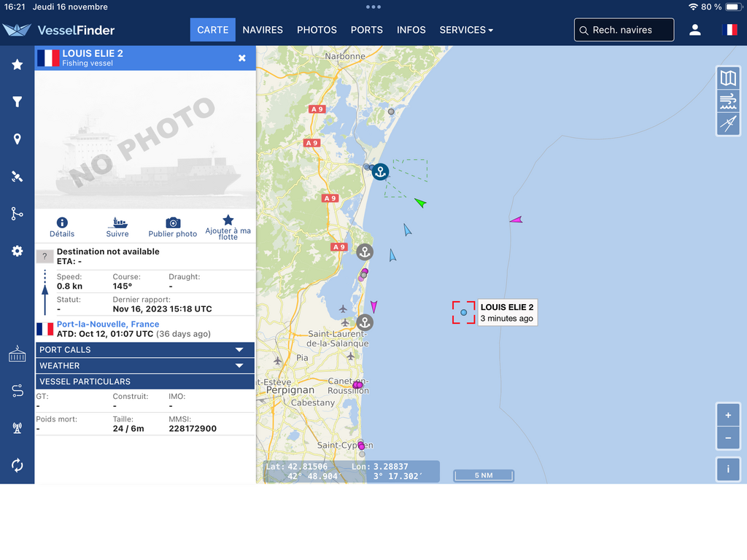Click the selected LOUIS ELIE 2 map marker
This screenshot has height=560, width=747.
click(x=463, y=312)
